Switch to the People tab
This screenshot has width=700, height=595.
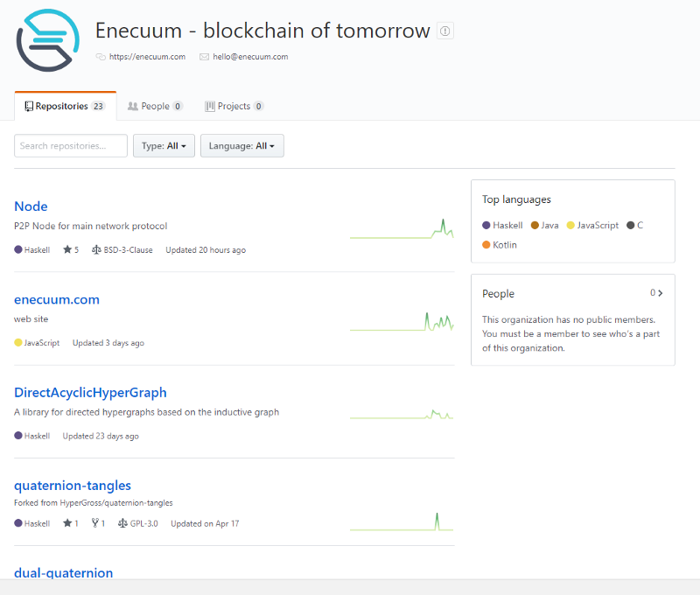pyautogui.click(x=155, y=106)
